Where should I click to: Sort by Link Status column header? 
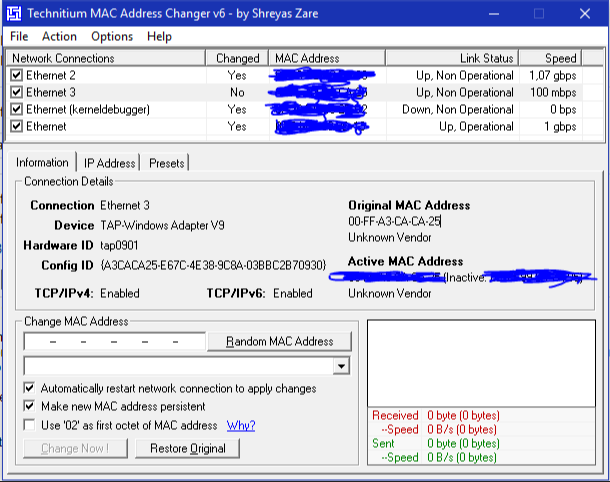tap(452, 58)
